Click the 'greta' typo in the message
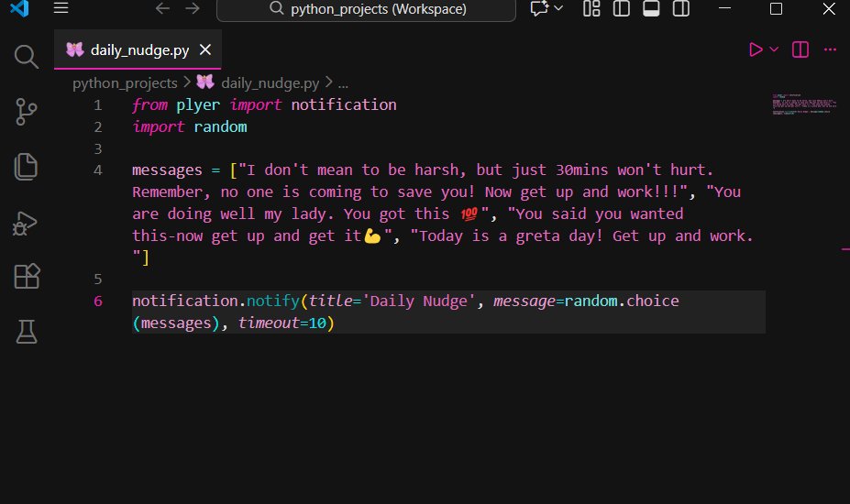Viewport: 850px width, 504px height. coord(537,236)
